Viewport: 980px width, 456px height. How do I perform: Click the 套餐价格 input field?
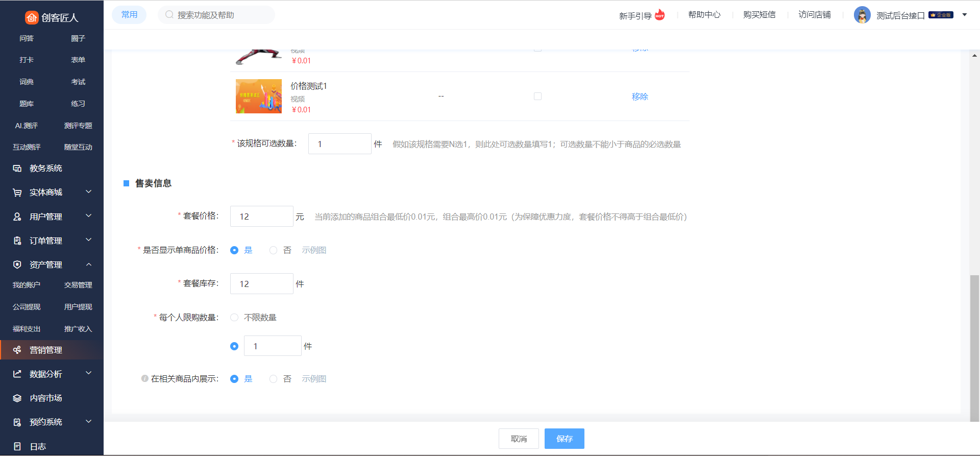262,217
